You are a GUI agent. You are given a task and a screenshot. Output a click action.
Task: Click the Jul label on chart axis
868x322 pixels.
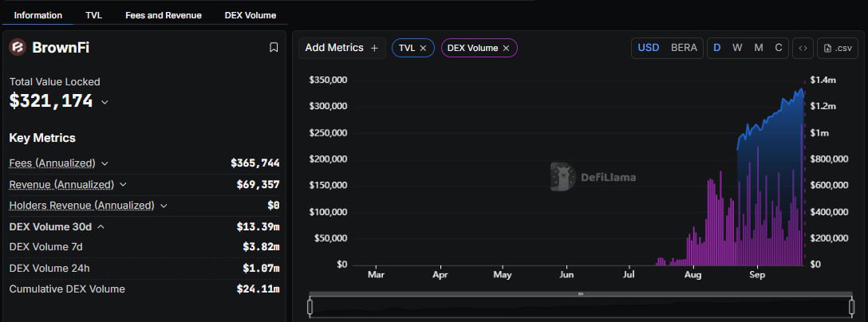click(x=629, y=274)
